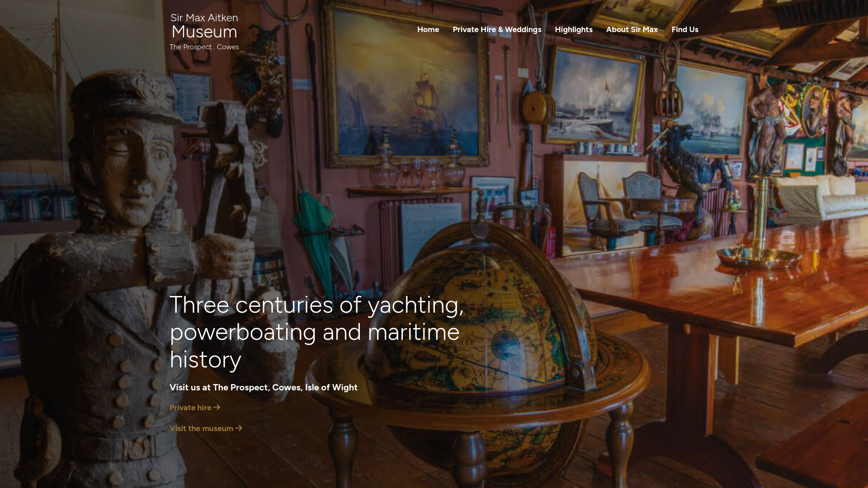Click the Sir Max Aitken Museum logo
The image size is (868, 488).
tap(204, 32)
